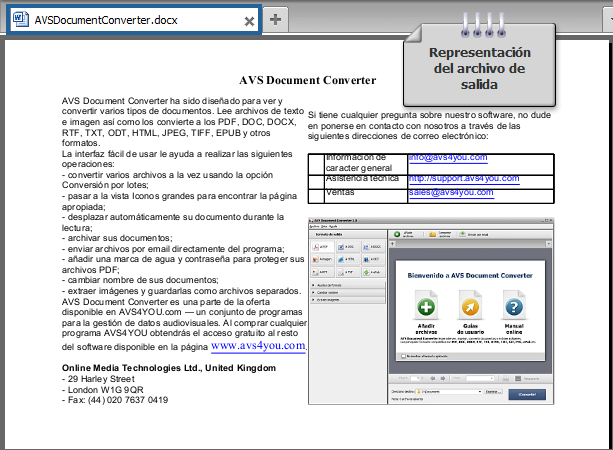Click 'Online Media Technologies Ltd., United Kingdom' text
The image size is (613, 450).
(169, 368)
